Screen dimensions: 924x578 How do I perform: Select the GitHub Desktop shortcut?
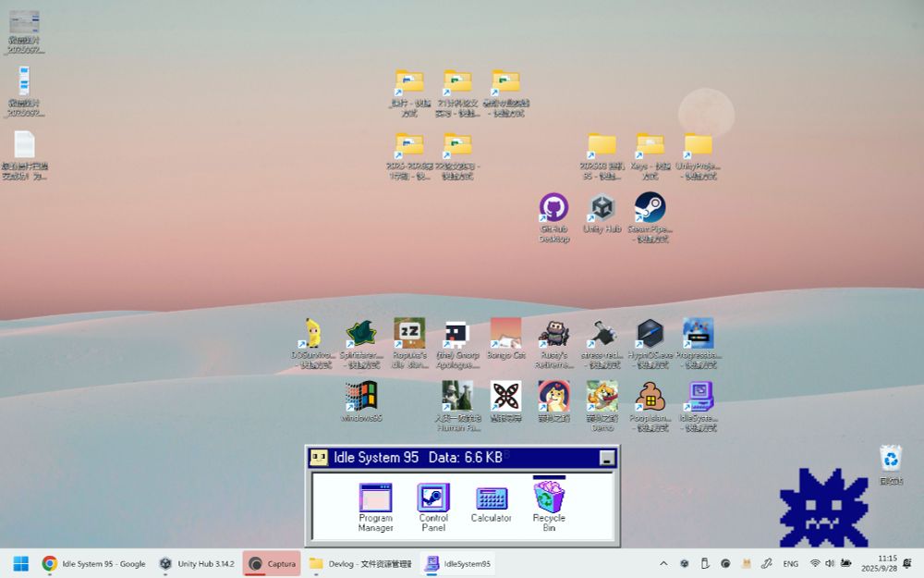click(x=553, y=217)
